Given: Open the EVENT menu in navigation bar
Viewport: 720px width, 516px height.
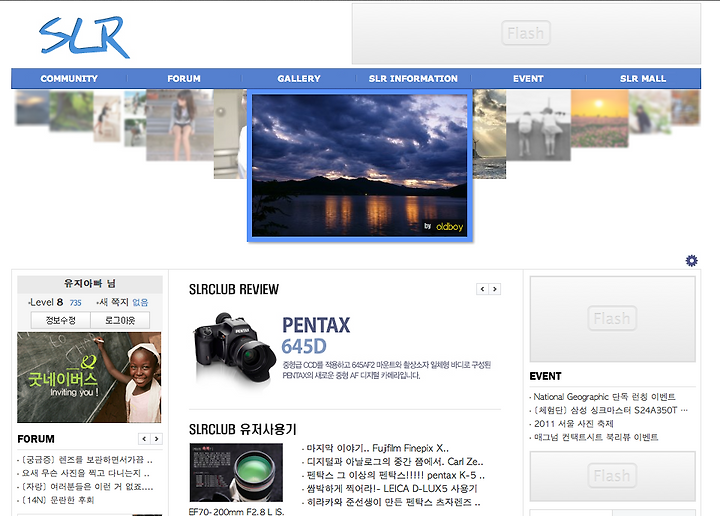Looking at the screenshot, I should [528, 79].
